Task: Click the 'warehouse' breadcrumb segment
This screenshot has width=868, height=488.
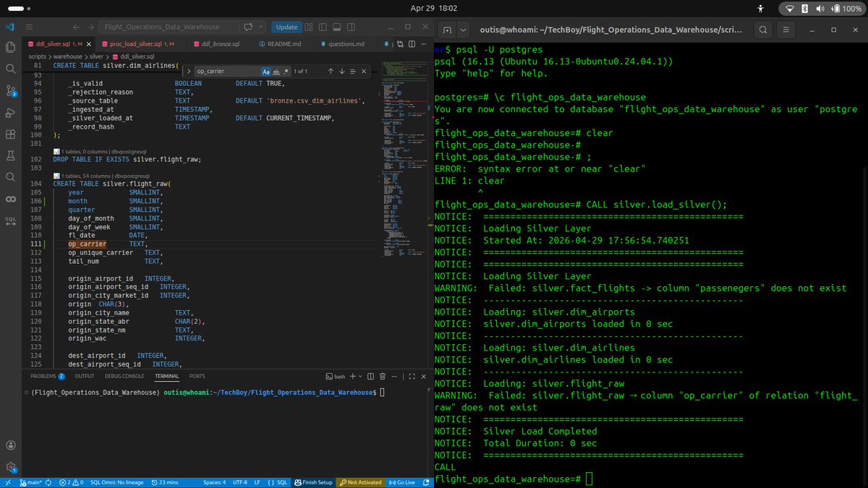Action: tap(69, 56)
